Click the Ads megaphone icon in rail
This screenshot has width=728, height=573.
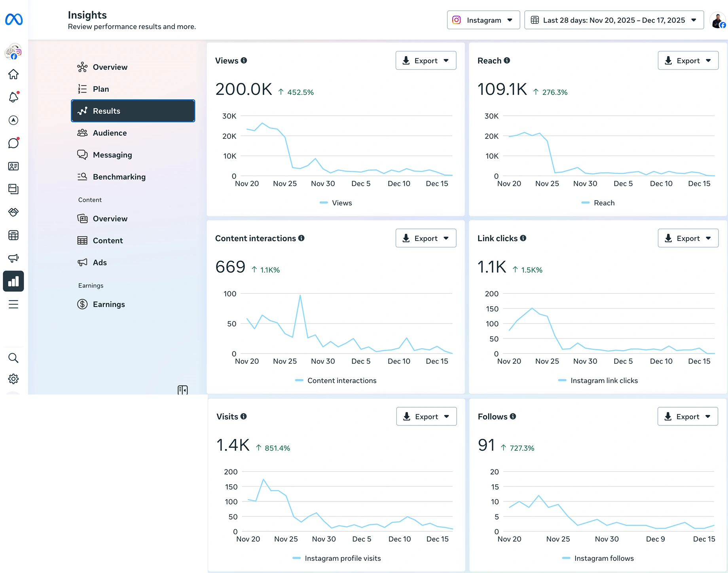tap(13, 258)
